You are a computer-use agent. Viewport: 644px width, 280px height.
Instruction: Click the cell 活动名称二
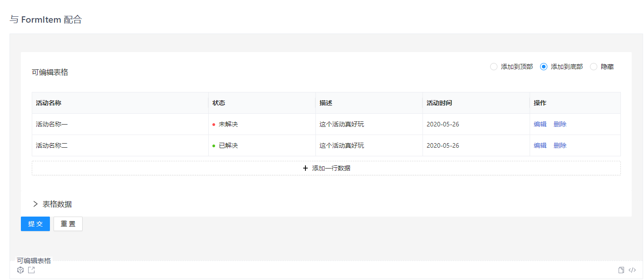[x=120, y=145]
